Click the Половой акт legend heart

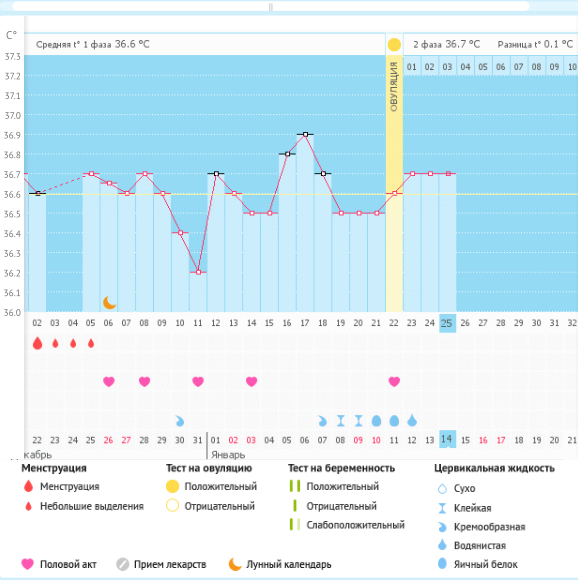pyautogui.click(x=27, y=564)
